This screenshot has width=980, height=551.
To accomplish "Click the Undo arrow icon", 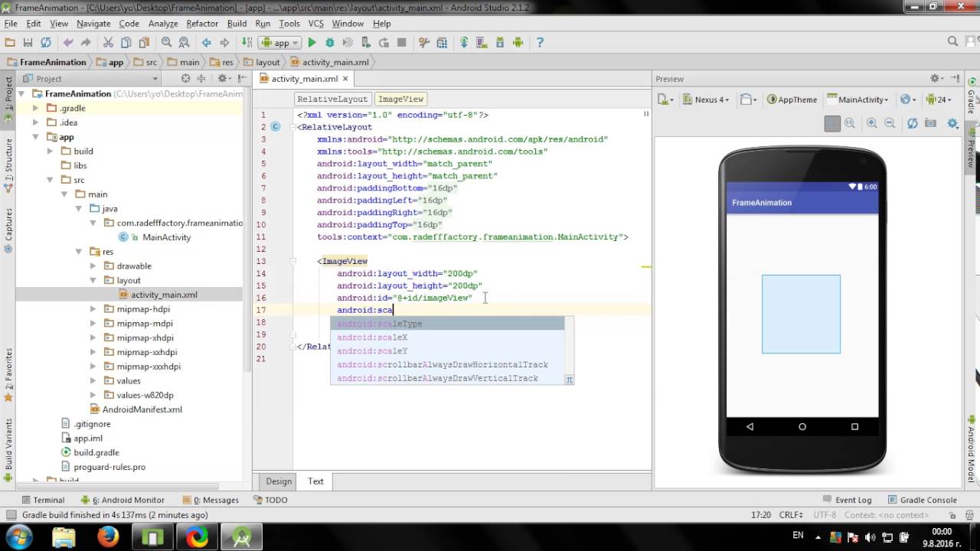I will point(68,43).
